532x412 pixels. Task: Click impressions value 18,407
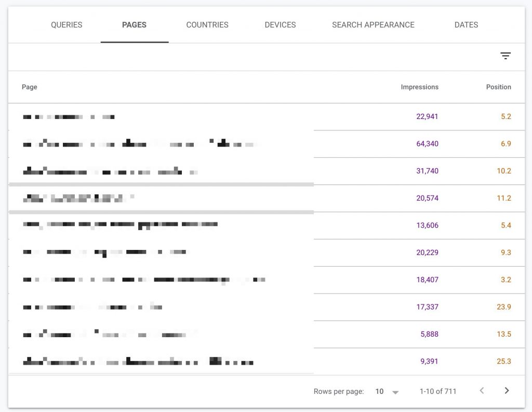tap(427, 280)
